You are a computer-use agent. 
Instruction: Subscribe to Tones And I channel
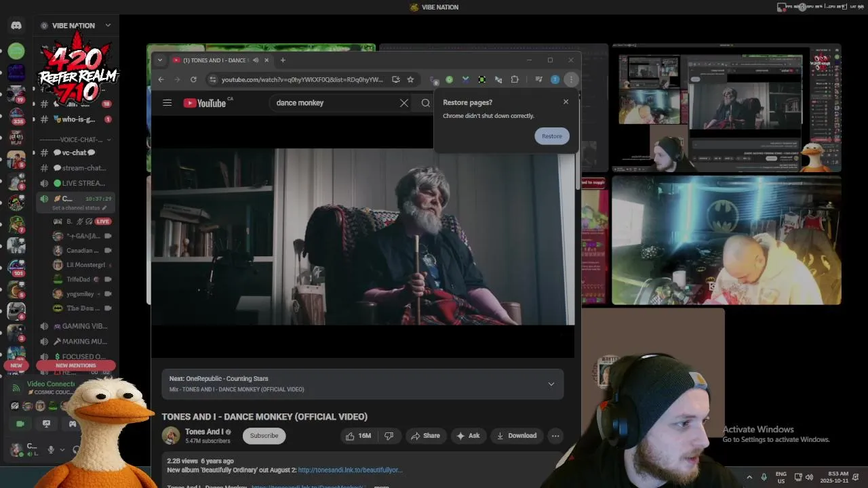(x=264, y=436)
